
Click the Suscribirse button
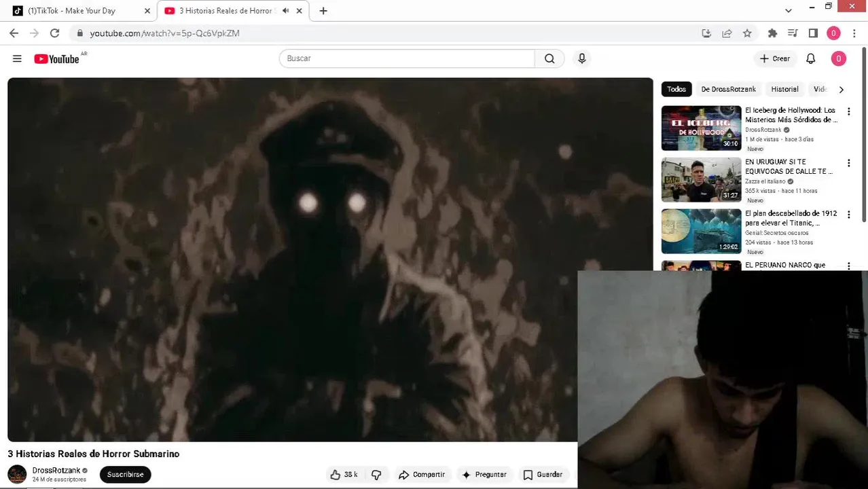click(126, 475)
